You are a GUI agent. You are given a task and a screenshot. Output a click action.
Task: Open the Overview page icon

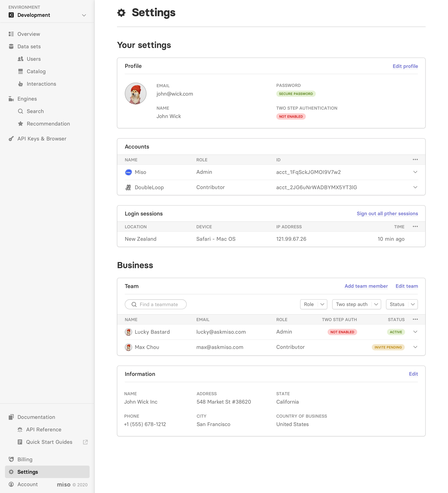click(x=11, y=34)
